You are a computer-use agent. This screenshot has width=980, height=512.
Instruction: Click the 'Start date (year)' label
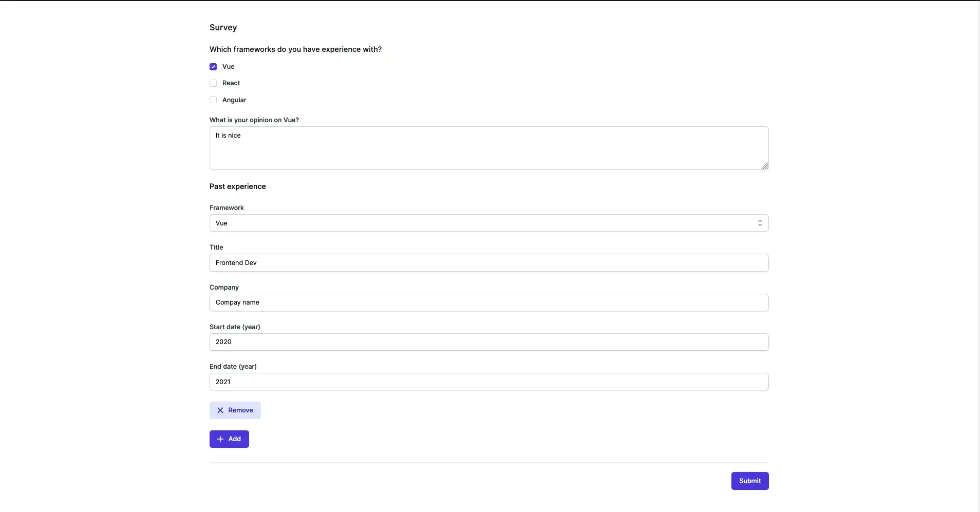(x=235, y=327)
